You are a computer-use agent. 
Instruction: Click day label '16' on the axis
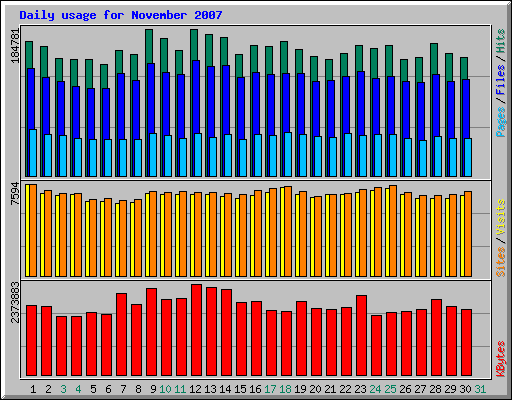click(x=255, y=389)
